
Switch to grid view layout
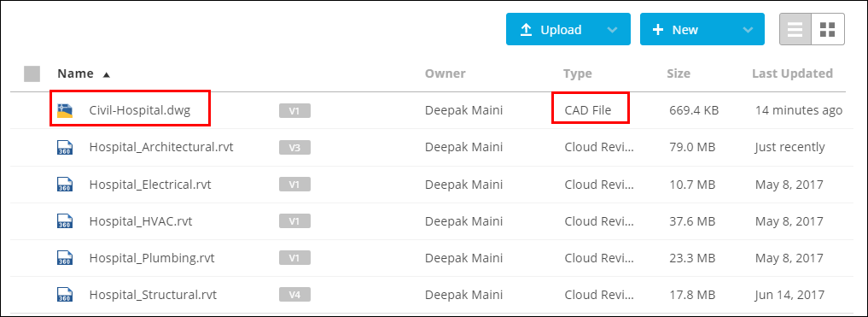pyautogui.click(x=828, y=29)
